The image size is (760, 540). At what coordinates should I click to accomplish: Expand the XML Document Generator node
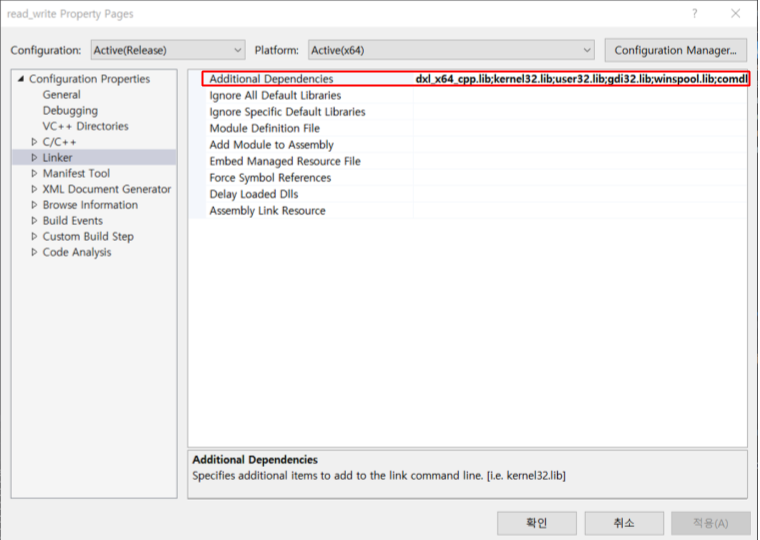(x=34, y=189)
